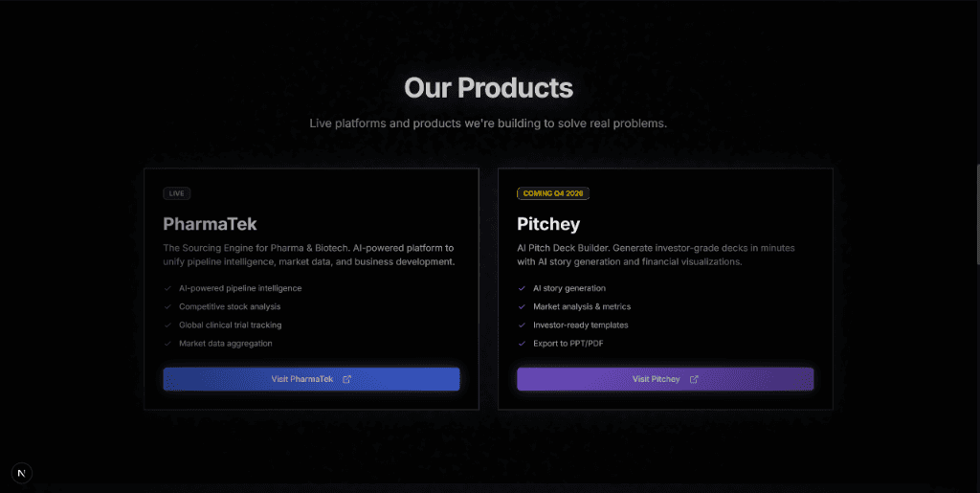Click the COMING Q4 2026 badge
The height and width of the screenshot is (493, 980).
tap(553, 193)
